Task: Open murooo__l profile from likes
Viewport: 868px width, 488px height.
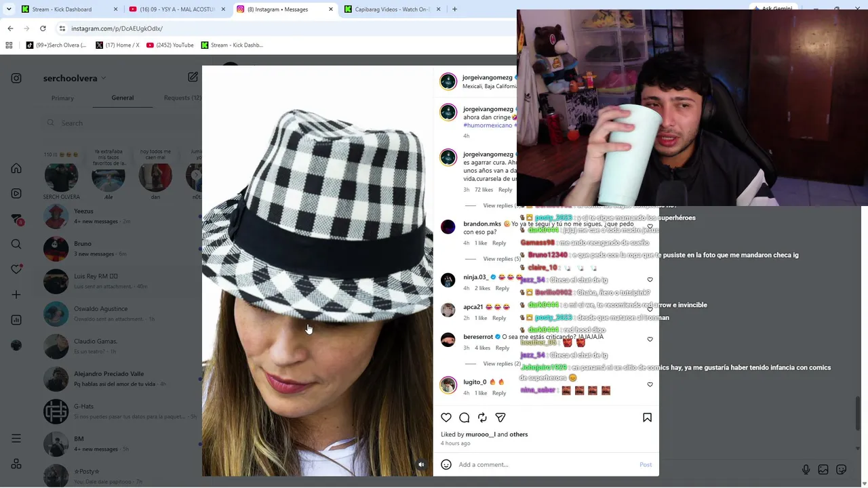Action: click(x=481, y=434)
